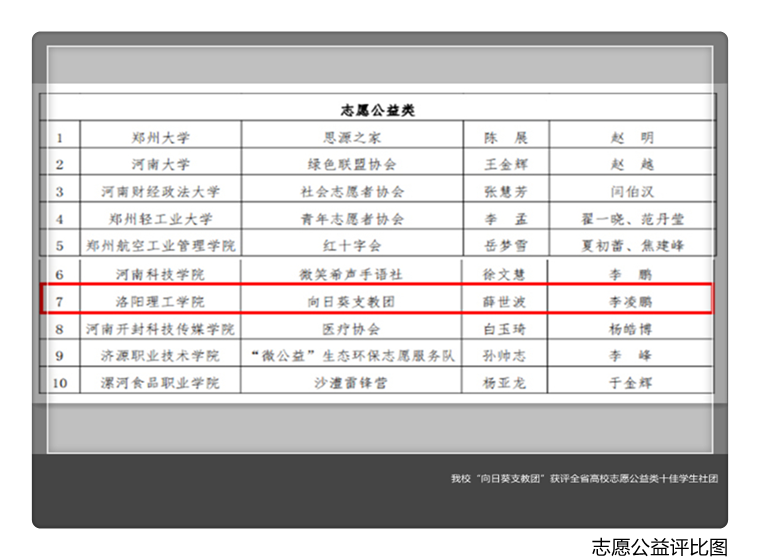Click the 红十字会 cell in row 5

point(351,245)
